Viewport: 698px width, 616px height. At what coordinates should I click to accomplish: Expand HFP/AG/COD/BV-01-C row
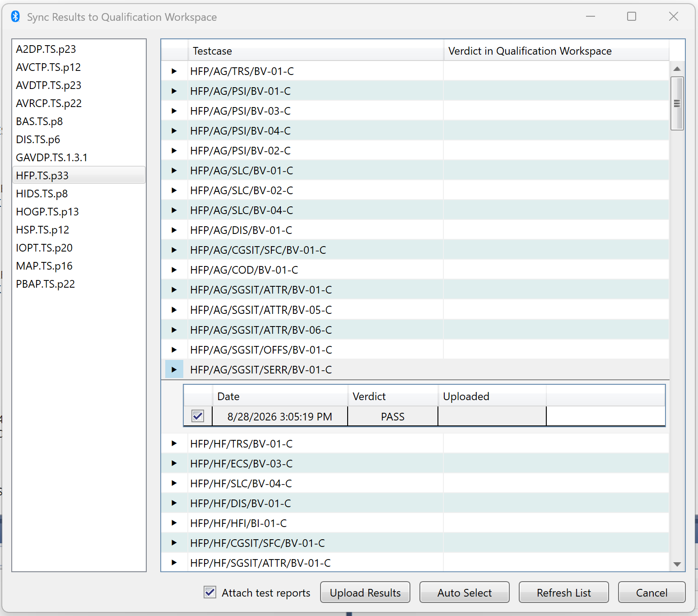(x=174, y=270)
